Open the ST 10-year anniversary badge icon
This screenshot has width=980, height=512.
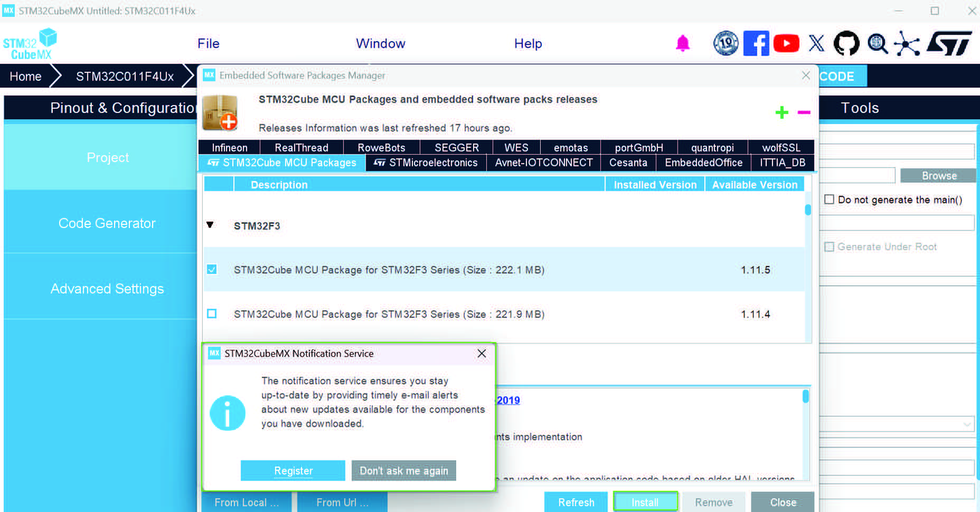click(x=726, y=43)
